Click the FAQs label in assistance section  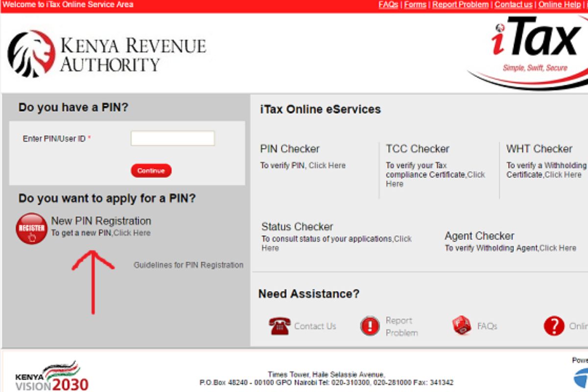tap(487, 326)
